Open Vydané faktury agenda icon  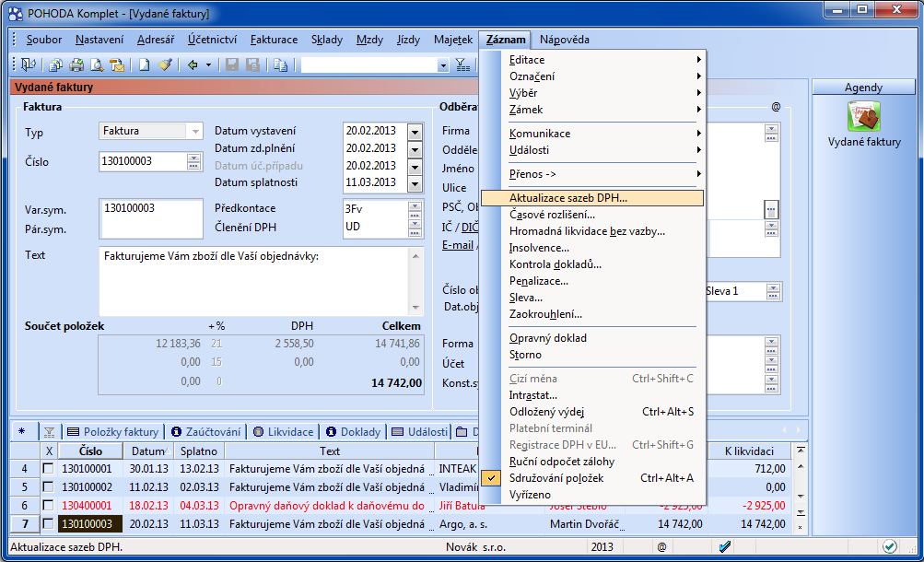click(x=864, y=116)
